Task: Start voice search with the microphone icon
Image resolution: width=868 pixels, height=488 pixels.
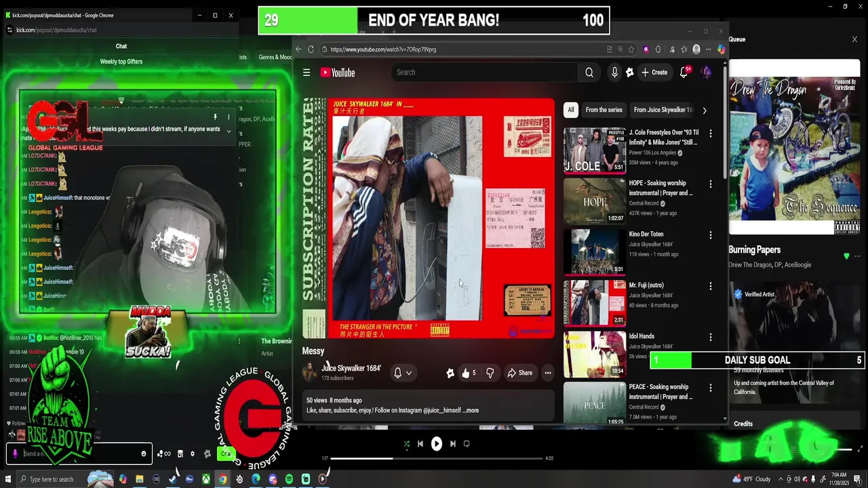Action: [x=614, y=73]
